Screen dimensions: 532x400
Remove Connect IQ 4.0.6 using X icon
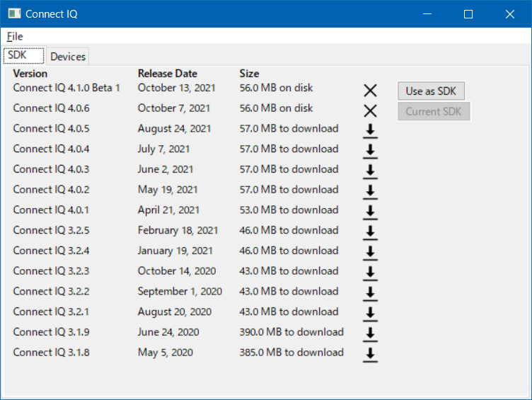pos(370,111)
